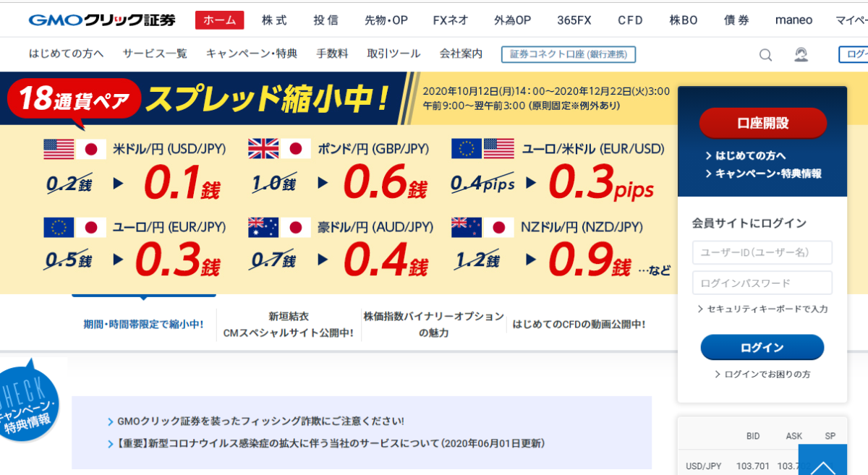The height and width of the screenshot is (475, 868).
Task: Click the EU flag beside EUR/JPY
Action: [60, 227]
